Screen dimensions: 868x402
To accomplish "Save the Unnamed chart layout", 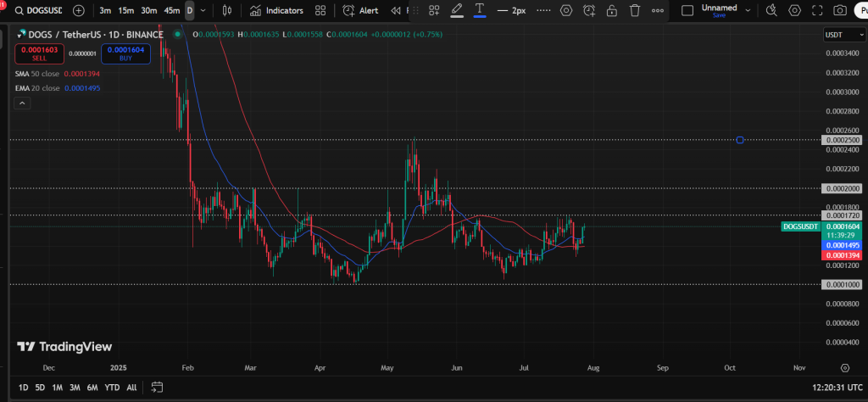I will tap(719, 15).
